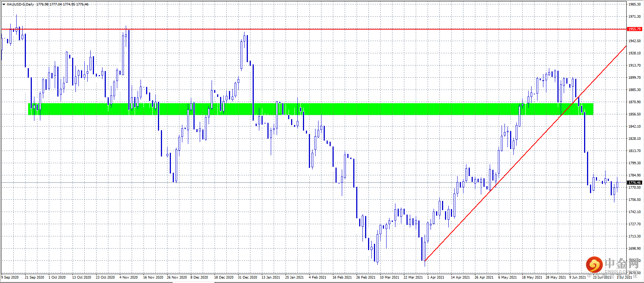
Task: Click the 9 Jun 2021 date label
Action: (x=578, y=277)
